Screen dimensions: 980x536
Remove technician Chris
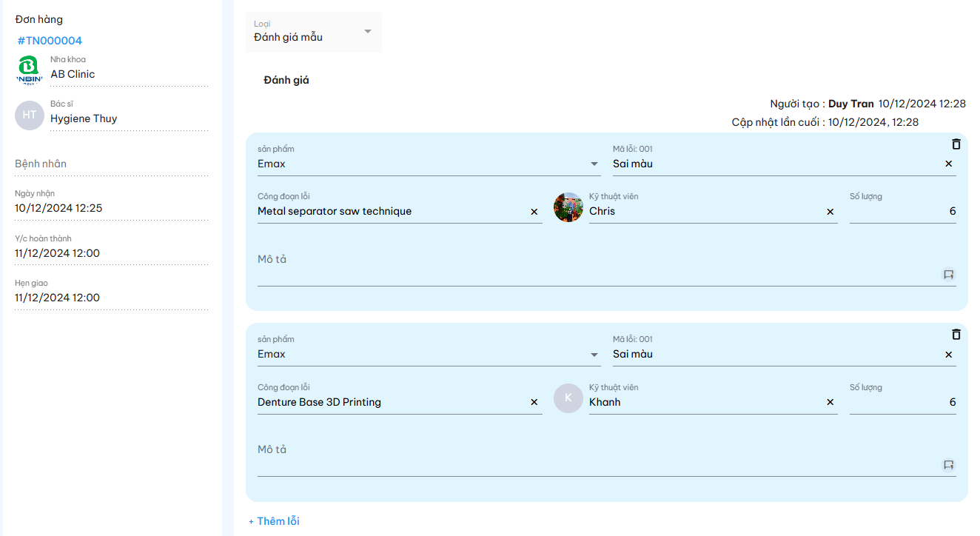pyautogui.click(x=830, y=212)
